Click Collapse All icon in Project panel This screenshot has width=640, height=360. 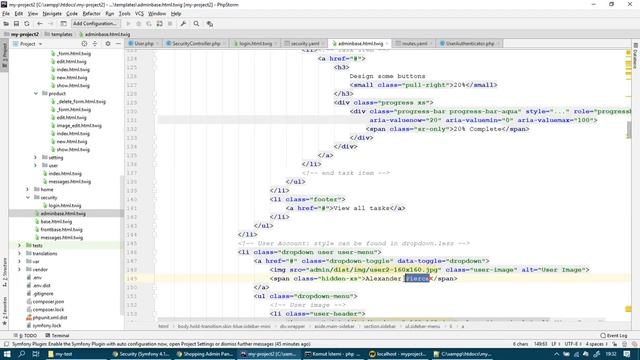[95, 44]
